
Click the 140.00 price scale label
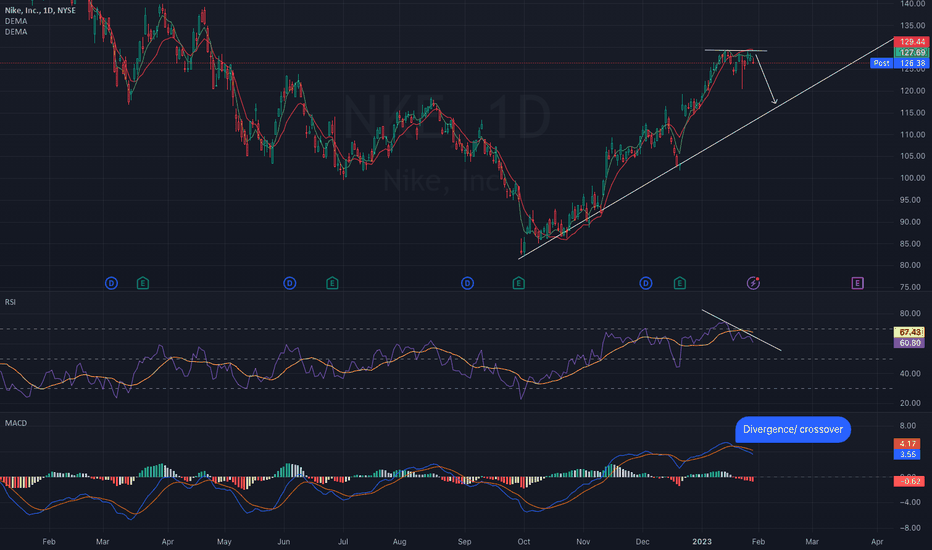point(912,4)
